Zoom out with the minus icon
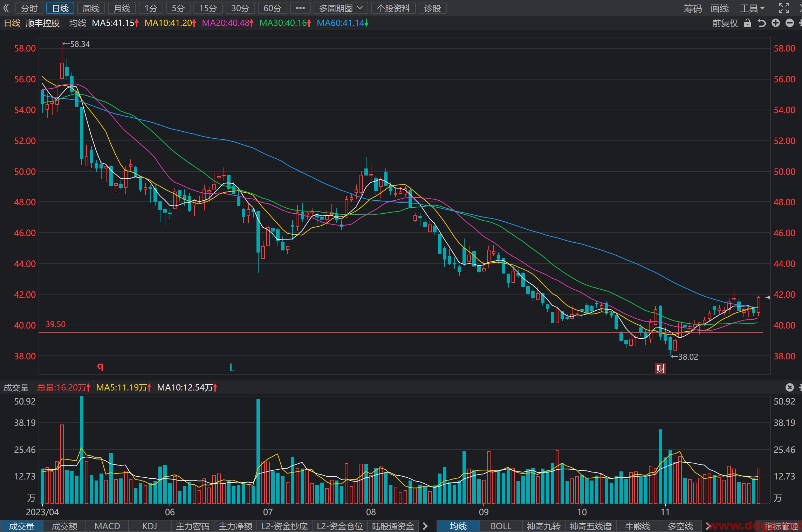 click(790, 23)
